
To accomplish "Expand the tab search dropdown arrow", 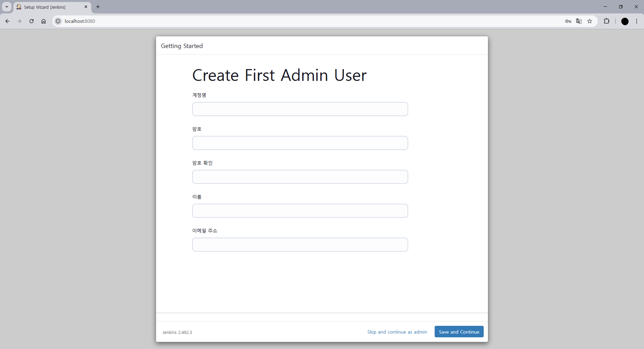I will click(x=6, y=7).
